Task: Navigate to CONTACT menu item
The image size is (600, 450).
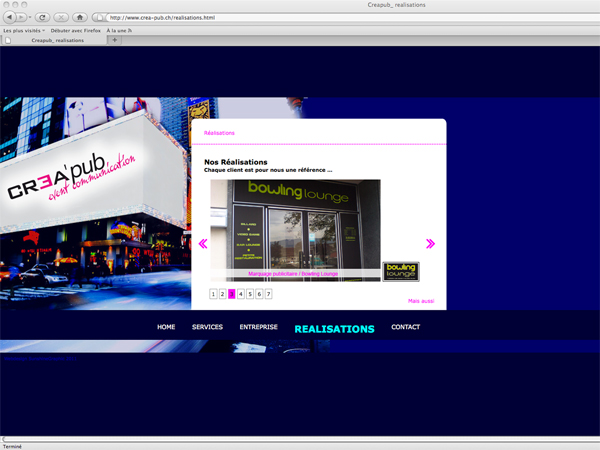Action: (x=406, y=327)
